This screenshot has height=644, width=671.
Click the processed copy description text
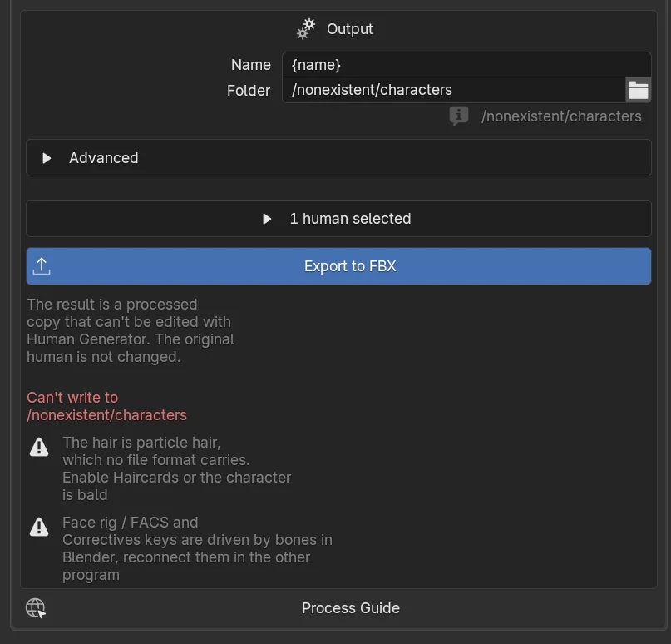[131, 330]
